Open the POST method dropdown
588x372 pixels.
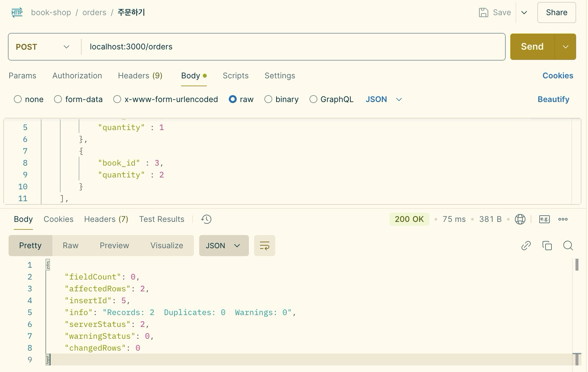[x=43, y=47]
